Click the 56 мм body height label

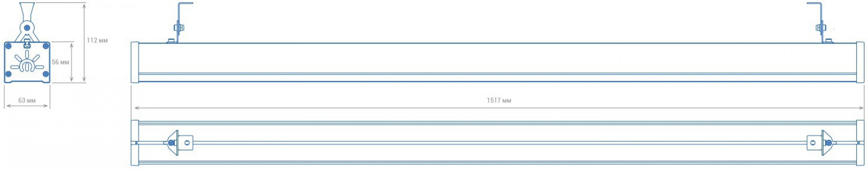click(x=60, y=62)
